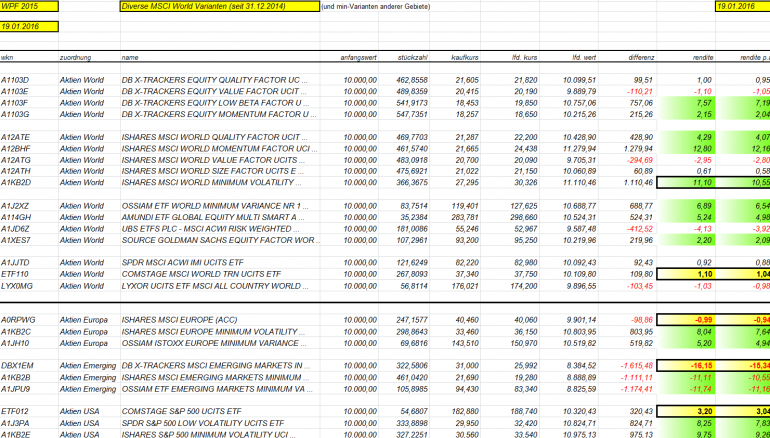Select the ISHARES MSCI EUROPE (ACC) name cell
This screenshot has height=438, width=770.
tap(220, 320)
